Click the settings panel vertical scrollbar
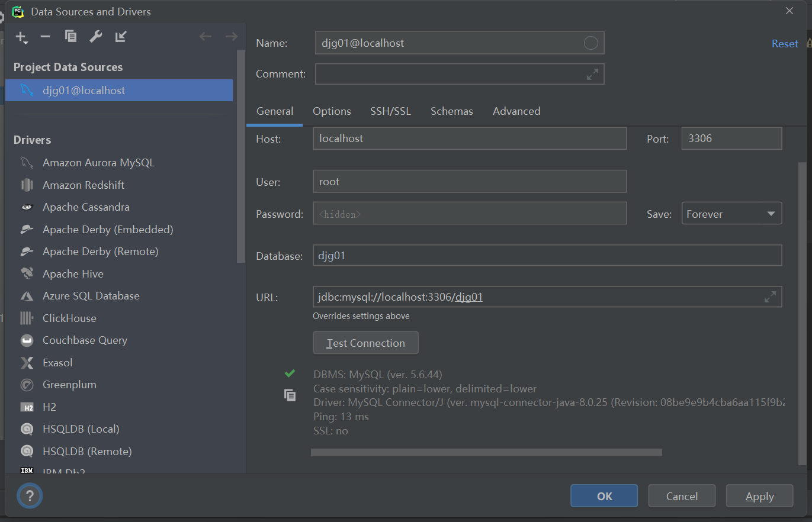Viewport: 812px width, 522px height. coord(802,314)
